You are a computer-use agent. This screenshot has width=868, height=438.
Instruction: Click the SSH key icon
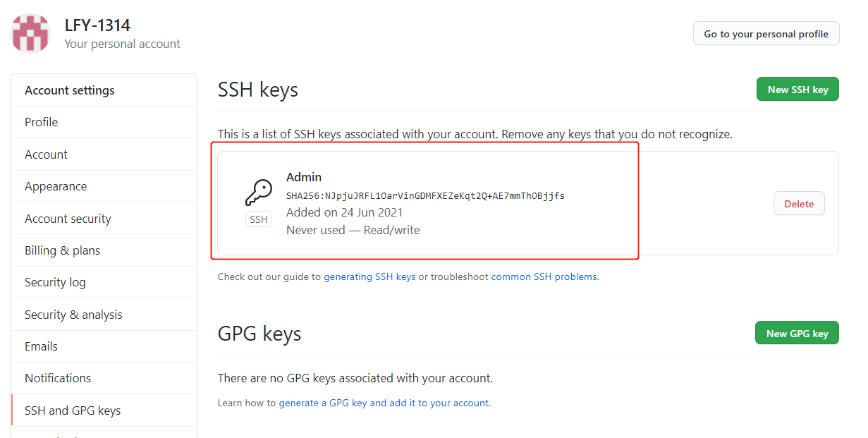pyautogui.click(x=258, y=192)
